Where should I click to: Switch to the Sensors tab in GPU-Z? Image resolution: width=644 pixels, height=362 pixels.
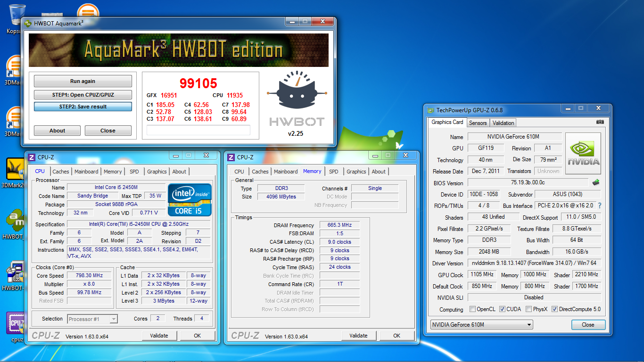tap(478, 123)
